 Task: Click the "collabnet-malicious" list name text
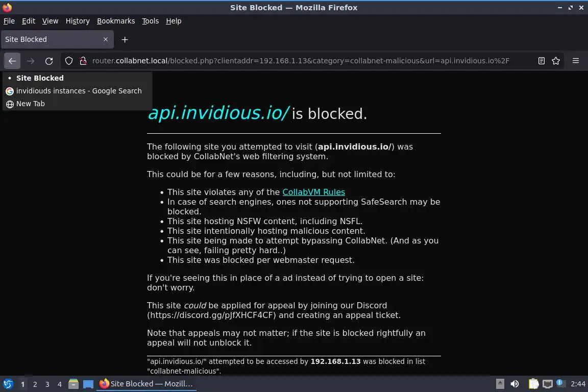point(184,372)
